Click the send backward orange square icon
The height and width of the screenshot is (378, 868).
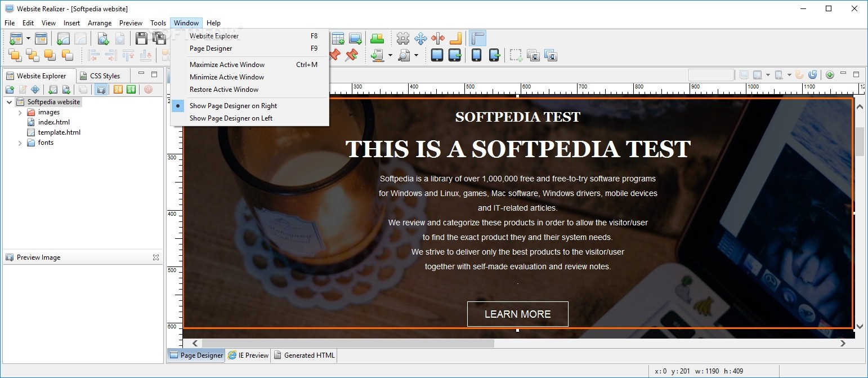pyautogui.click(x=50, y=55)
